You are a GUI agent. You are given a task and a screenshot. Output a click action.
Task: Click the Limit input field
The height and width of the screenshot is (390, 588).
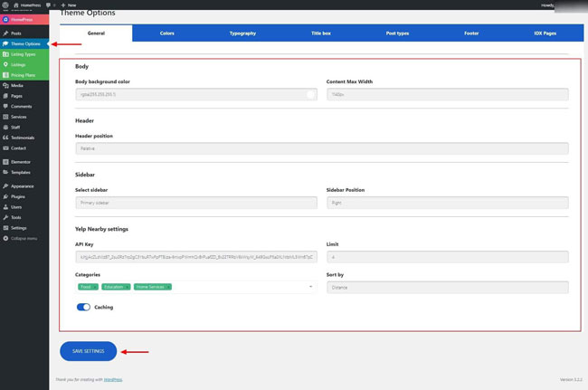coord(448,257)
